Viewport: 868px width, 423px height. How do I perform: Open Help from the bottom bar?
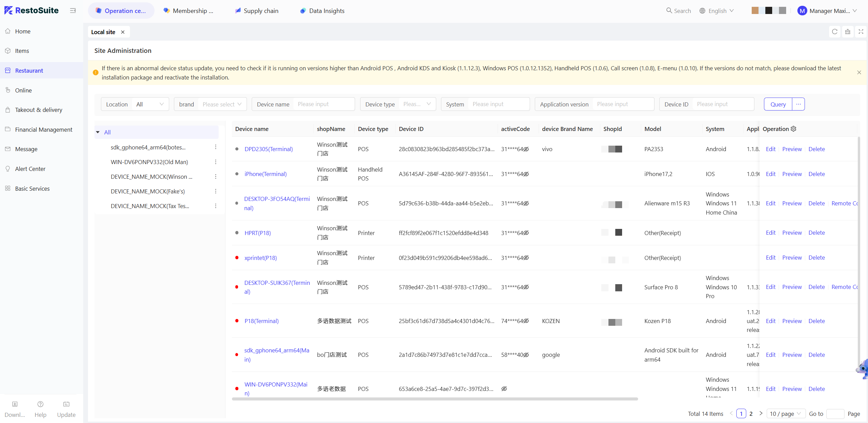(40, 404)
